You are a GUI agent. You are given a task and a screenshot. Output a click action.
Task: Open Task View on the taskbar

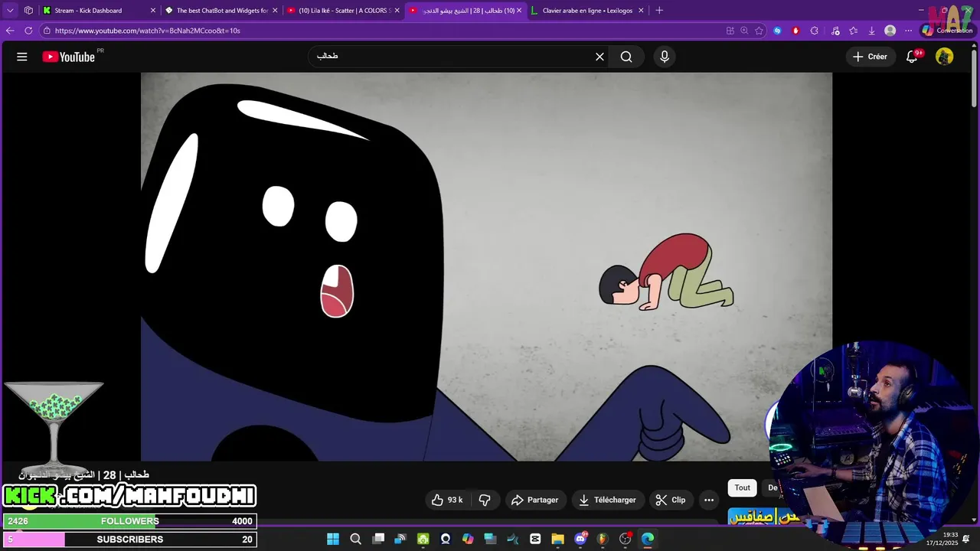(378, 539)
